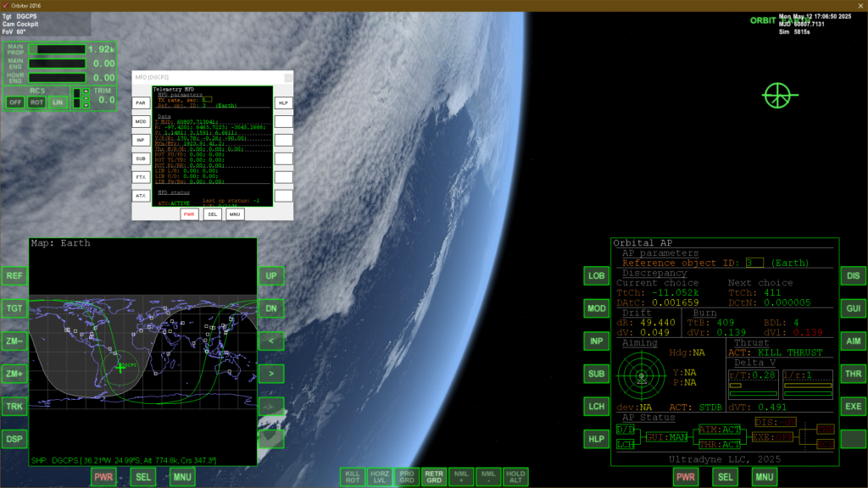868x488 pixels.
Task: Toggle KILL ROT nav mode
Action: (x=353, y=477)
